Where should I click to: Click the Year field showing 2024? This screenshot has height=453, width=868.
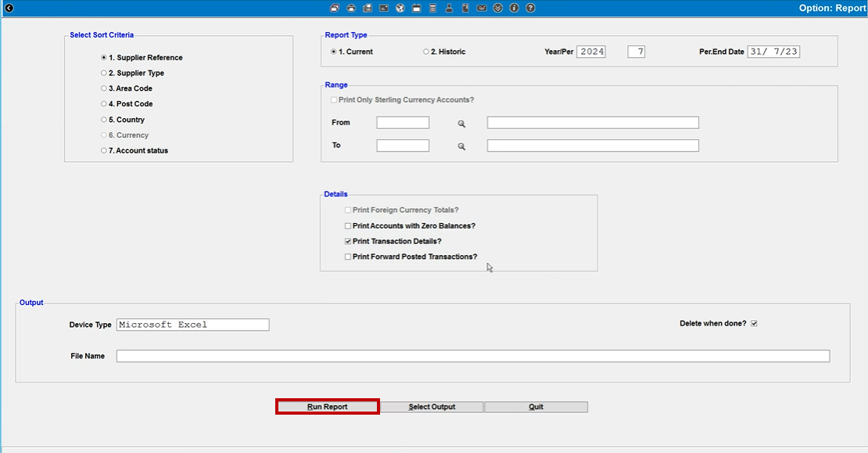[x=591, y=52]
